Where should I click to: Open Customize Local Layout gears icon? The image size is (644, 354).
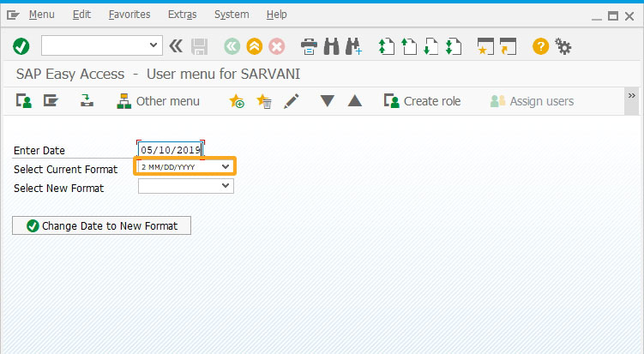click(563, 46)
